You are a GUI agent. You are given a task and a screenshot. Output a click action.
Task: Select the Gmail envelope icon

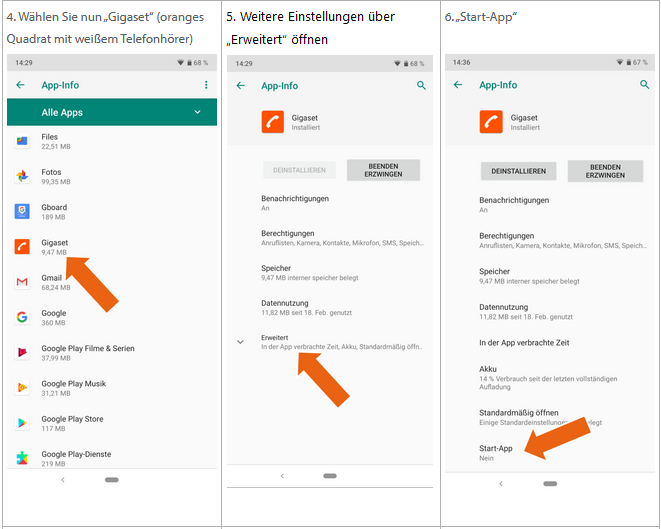pos(22,282)
